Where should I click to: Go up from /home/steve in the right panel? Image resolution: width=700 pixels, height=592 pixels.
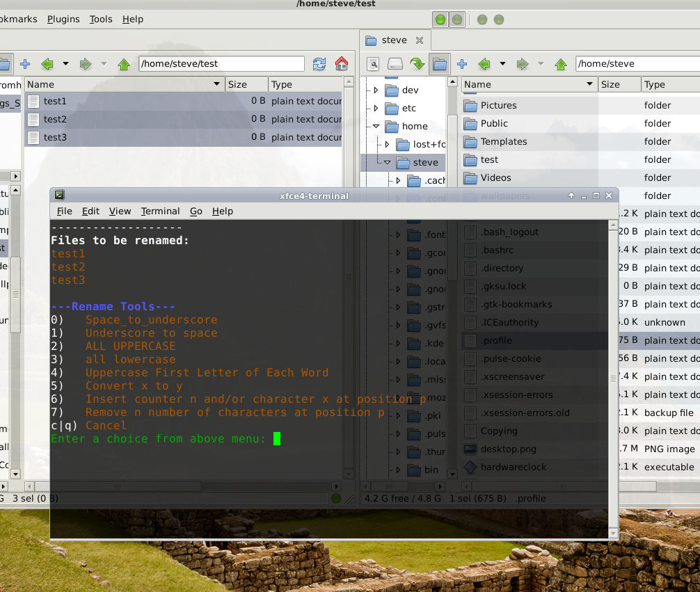coord(561,64)
